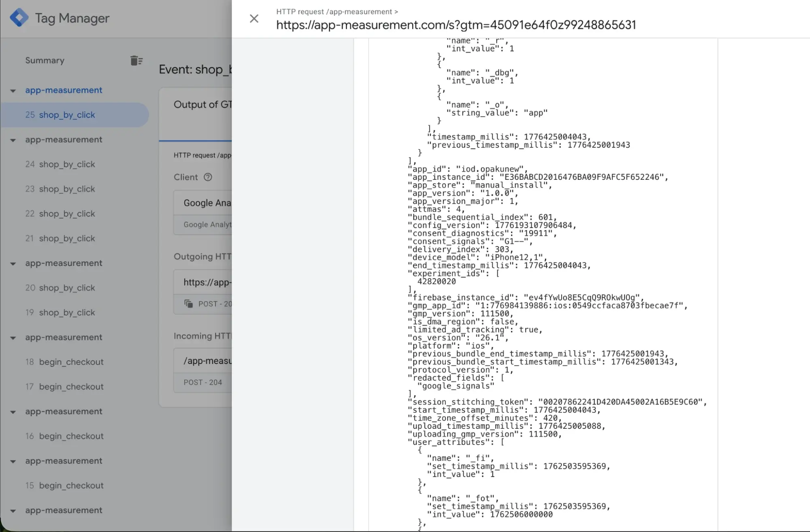
Task: Open the Google Analytics client card
Action: coord(203,213)
